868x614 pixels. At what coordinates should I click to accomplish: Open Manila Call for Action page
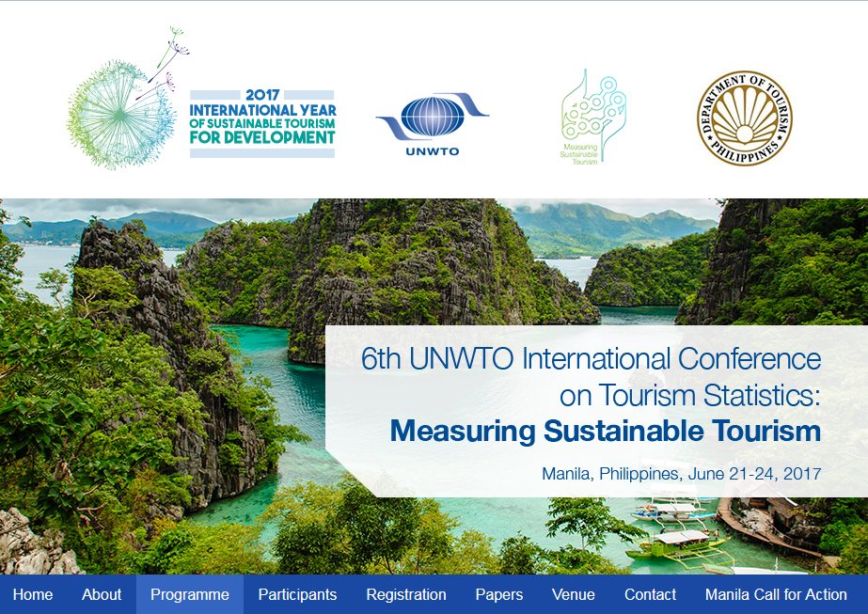tap(776, 594)
